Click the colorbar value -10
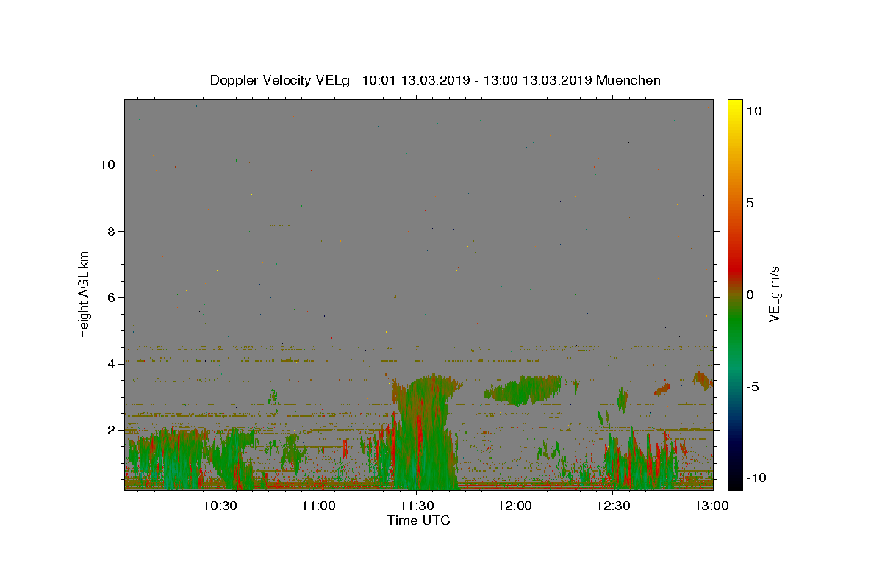The height and width of the screenshot is (588, 882). point(756,478)
